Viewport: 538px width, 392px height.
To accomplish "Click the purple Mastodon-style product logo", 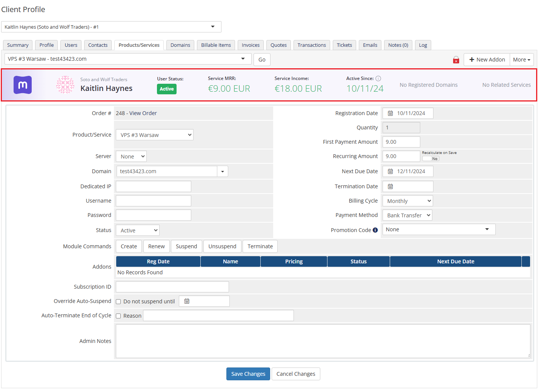I will [23, 85].
